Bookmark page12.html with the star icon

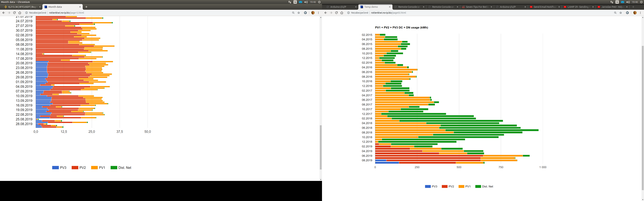299,13
